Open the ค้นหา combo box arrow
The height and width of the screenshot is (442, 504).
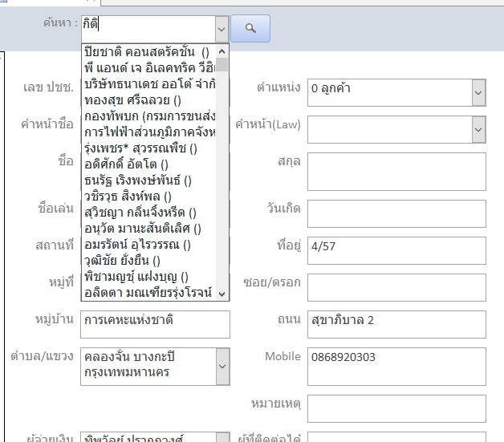(222, 29)
